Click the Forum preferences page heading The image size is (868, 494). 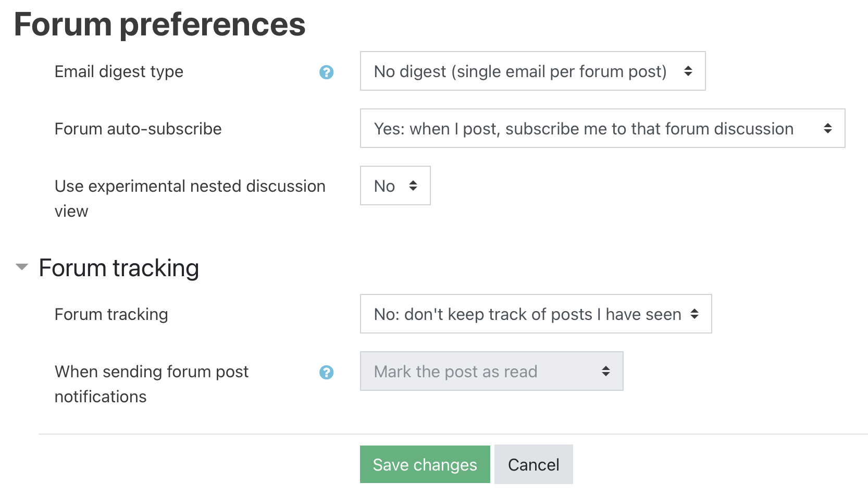click(x=159, y=24)
